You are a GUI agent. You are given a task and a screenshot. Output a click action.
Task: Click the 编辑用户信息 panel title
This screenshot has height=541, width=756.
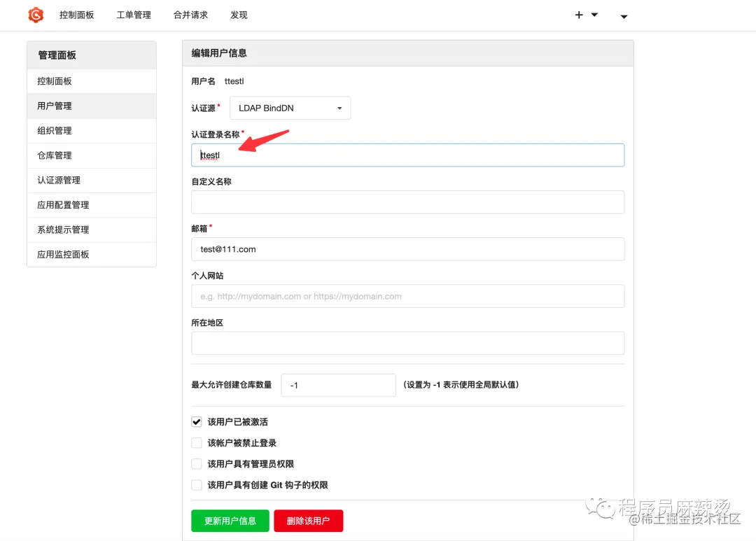click(x=219, y=53)
